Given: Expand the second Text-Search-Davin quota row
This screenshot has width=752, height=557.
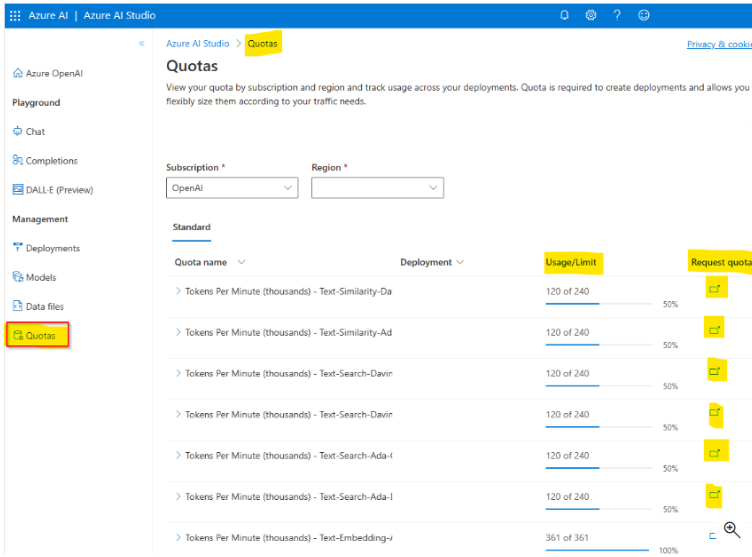Looking at the screenshot, I should (178, 414).
